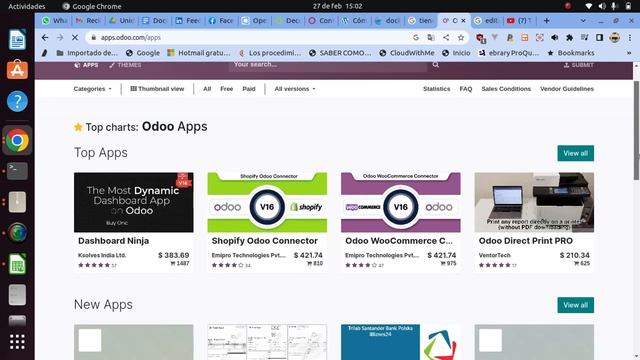The width and height of the screenshot is (640, 360).
Task: Open the network Wi-Fi indicator
Action: [588, 6]
